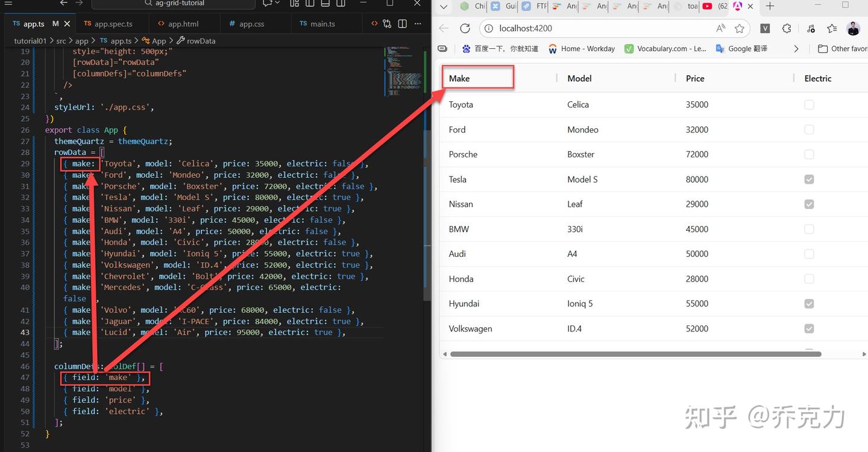Open the source control compare changes icon
Screen dimensions: 868x452
click(x=387, y=24)
